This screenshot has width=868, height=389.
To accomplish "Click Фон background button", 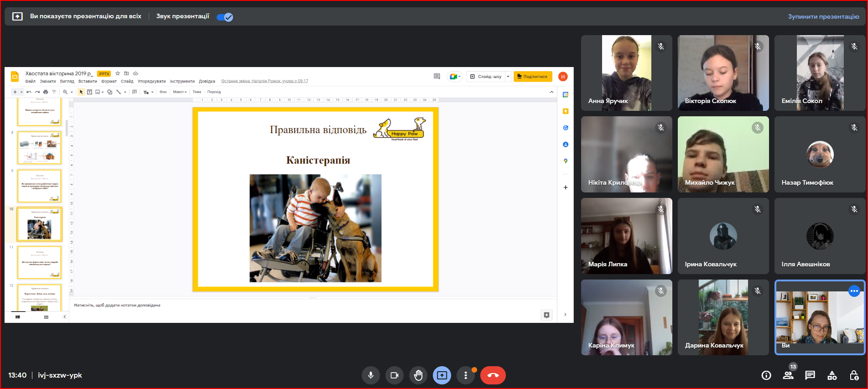I will tap(163, 92).
